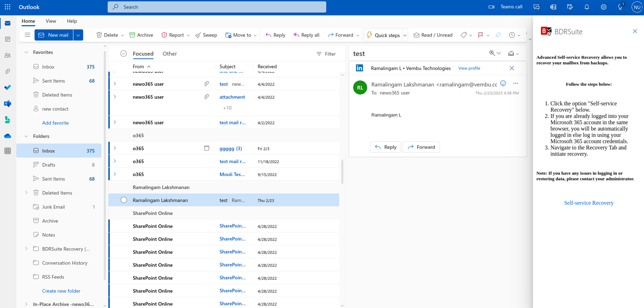Image resolution: width=644 pixels, height=308 pixels.
Task: Open the Move to dropdown arrow
Action: click(x=255, y=35)
